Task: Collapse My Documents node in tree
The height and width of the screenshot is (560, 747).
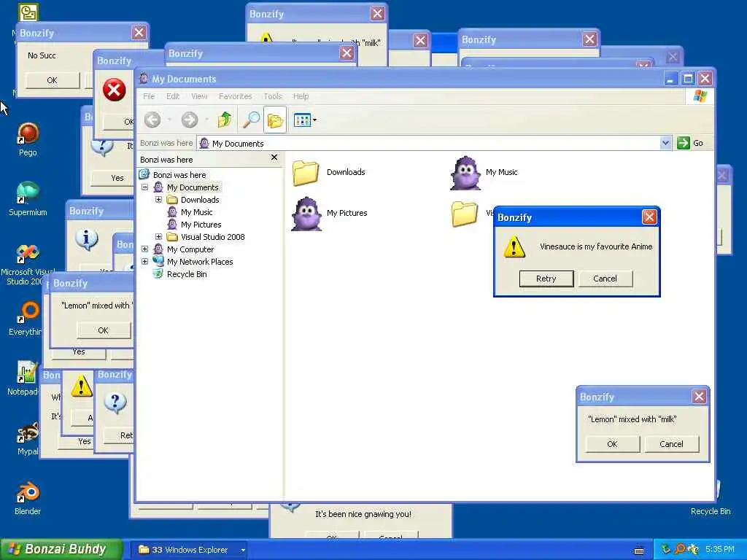Action: (145, 187)
